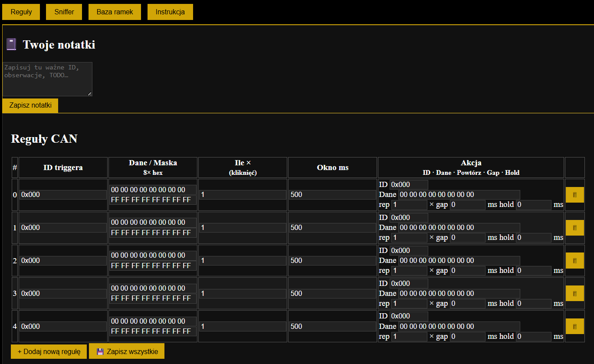Click the rep field in row 2

[x=409, y=271]
